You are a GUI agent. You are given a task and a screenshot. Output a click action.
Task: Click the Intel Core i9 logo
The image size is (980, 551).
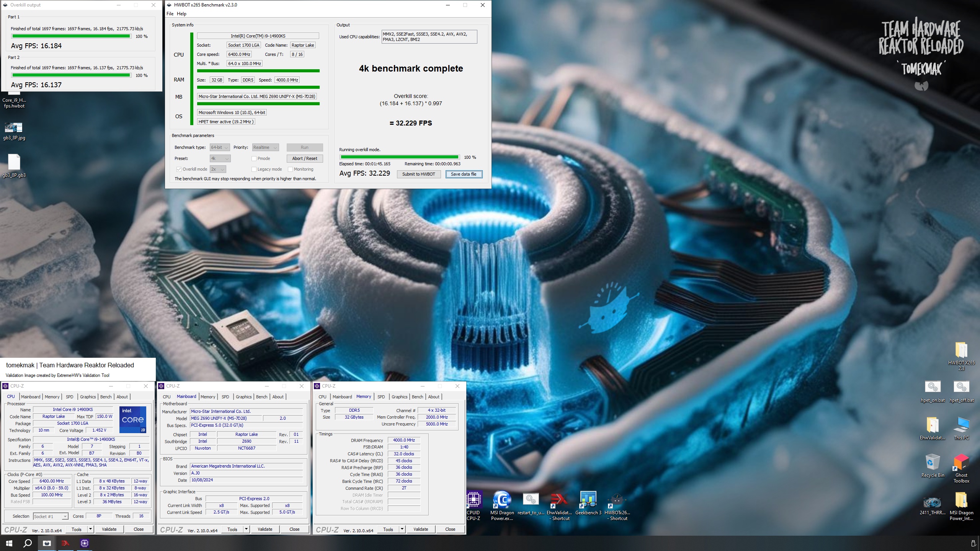tap(133, 420)
